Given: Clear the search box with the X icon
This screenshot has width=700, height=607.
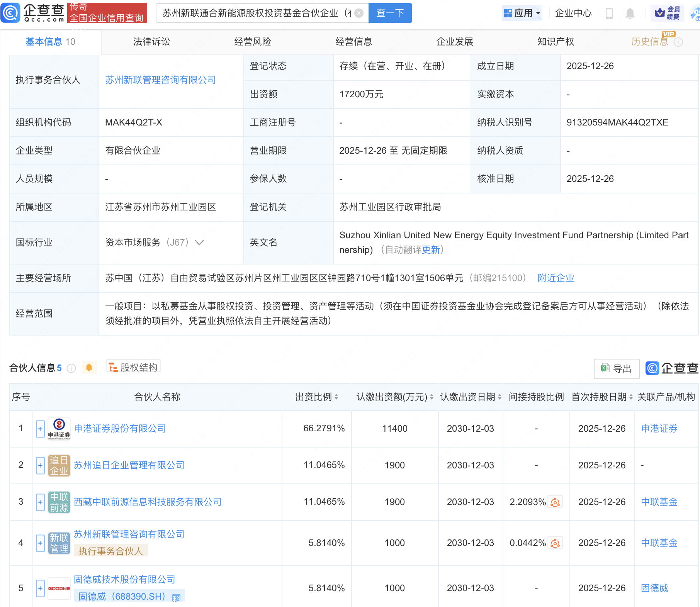Looking at the screenshot, I should [359, 13].
